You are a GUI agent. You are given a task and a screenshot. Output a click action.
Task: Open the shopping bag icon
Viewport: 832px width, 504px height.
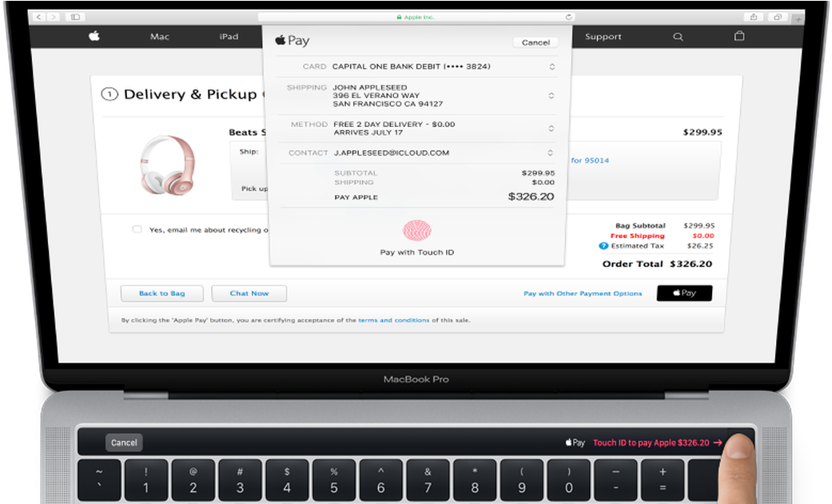pyautogui.click(x=739, y=36)
